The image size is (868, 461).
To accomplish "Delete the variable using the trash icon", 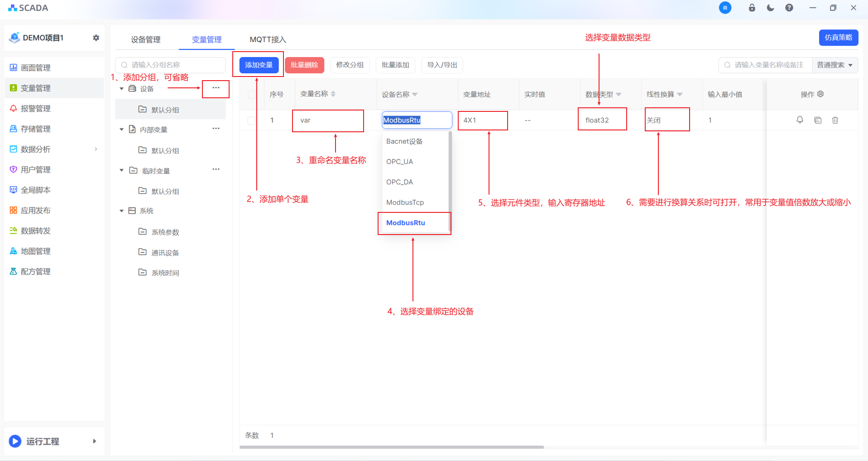I will (x=835, y=120).
